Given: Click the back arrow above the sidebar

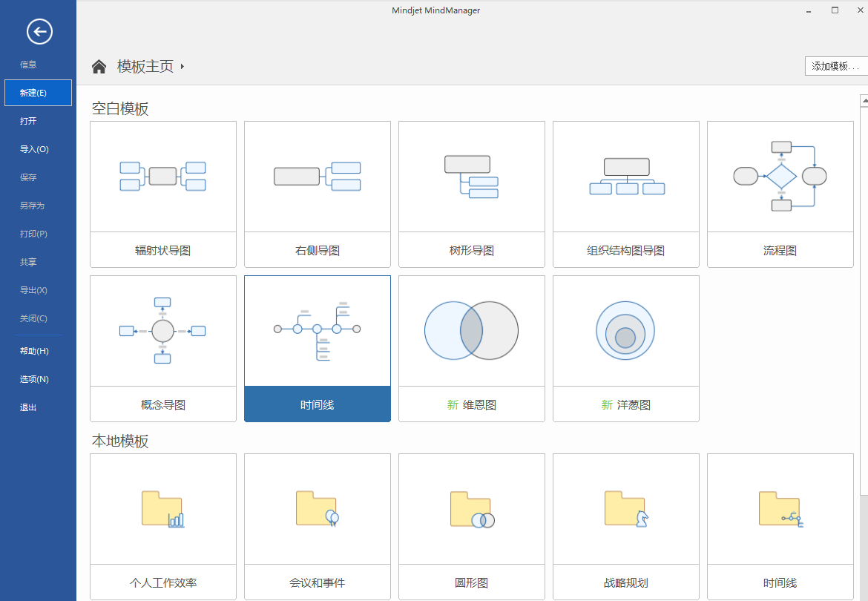Looking at the screenshot, I should (x=38, y=32).
